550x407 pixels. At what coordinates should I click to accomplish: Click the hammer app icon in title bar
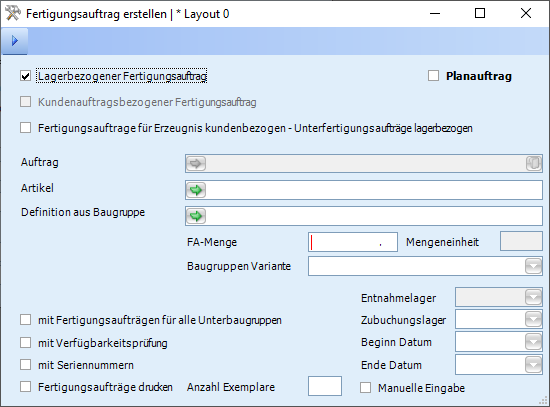13,14
